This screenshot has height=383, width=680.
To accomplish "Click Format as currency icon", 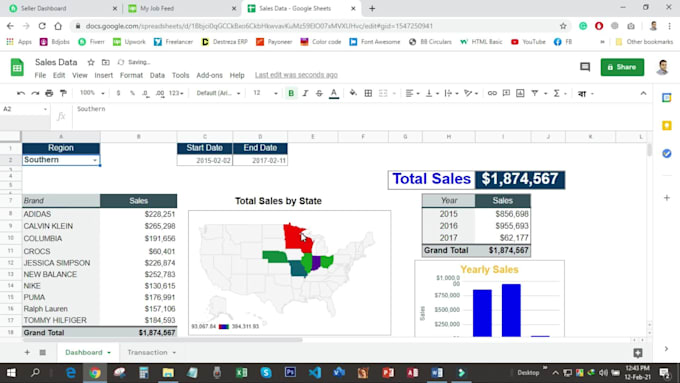I will point(118,93).
